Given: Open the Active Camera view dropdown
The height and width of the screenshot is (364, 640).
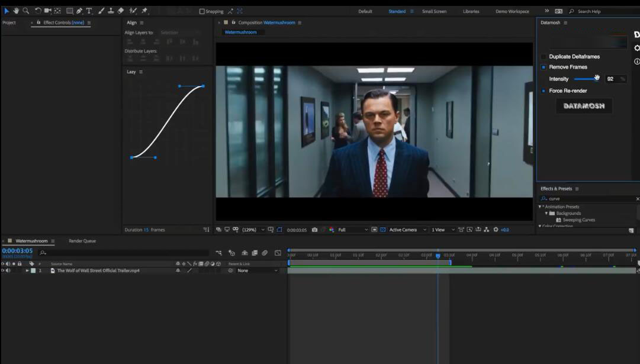Looking at the screenshot, I should point(408,230).
